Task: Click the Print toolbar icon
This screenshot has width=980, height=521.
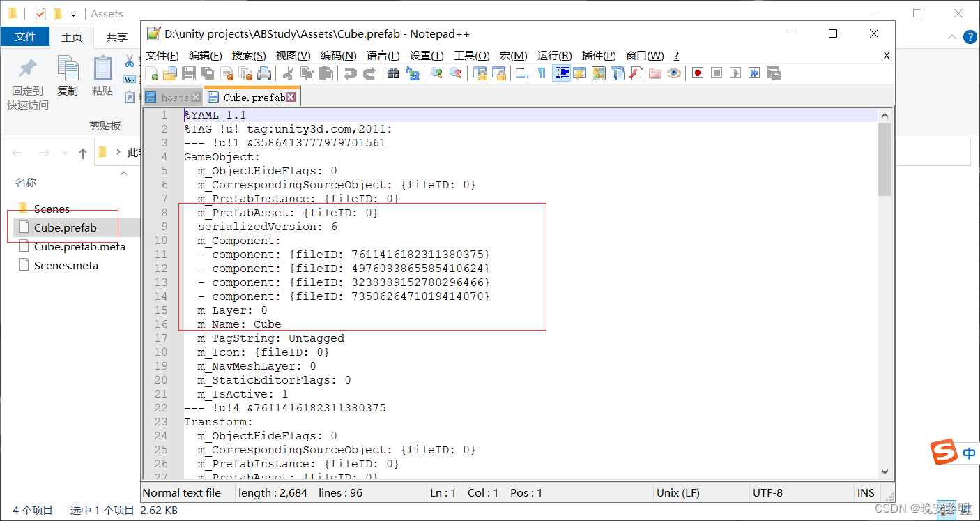Action: [x=264, y=73]
